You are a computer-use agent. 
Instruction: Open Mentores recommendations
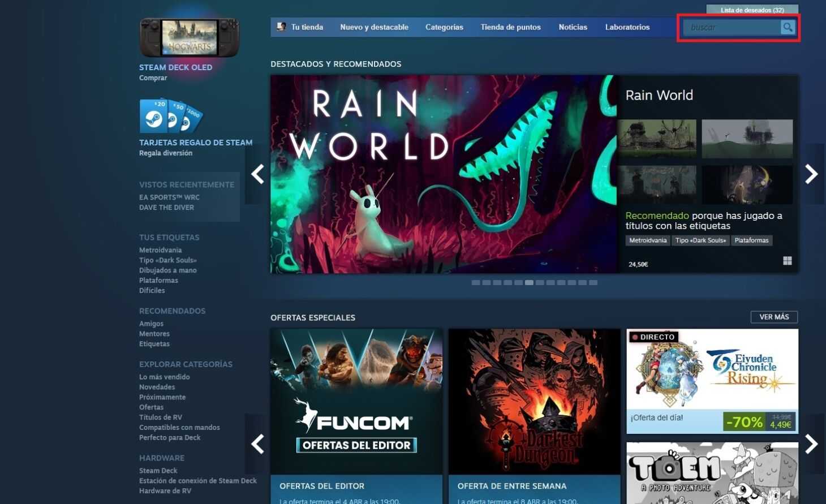pos(154,334)
